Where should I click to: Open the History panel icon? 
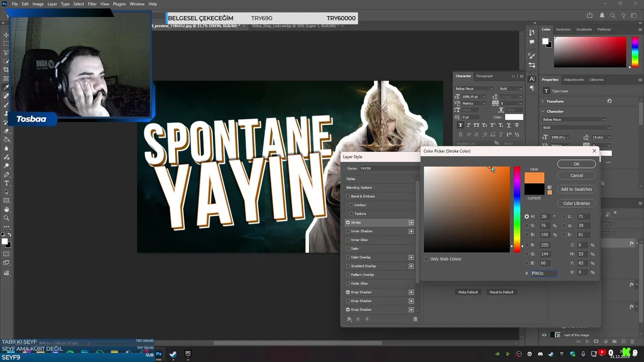(532, 33)
